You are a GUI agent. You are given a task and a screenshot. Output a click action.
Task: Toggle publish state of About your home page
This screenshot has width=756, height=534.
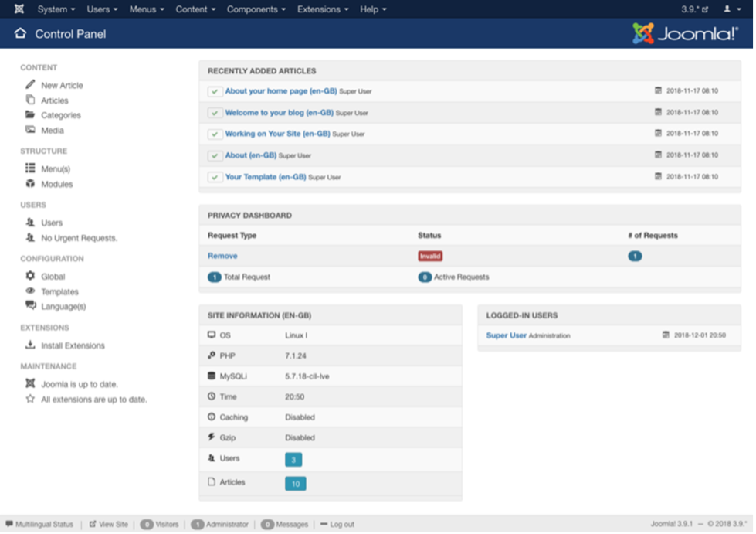(215, 89)
